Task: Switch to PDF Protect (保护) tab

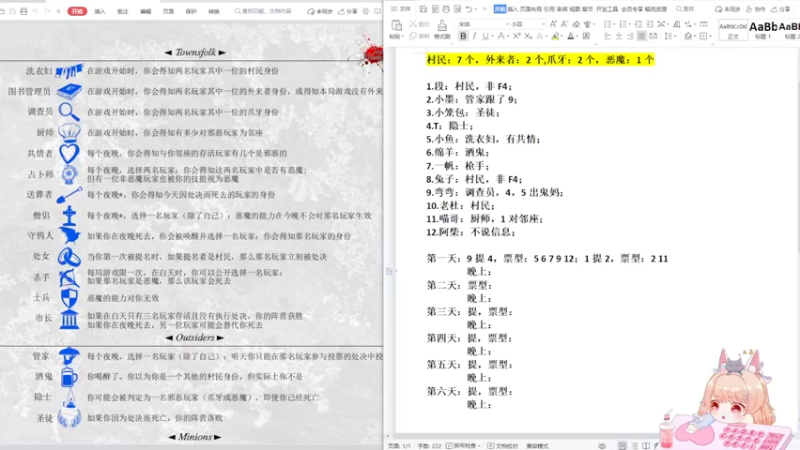Action: pyautogui.click(x=191, y=11)
